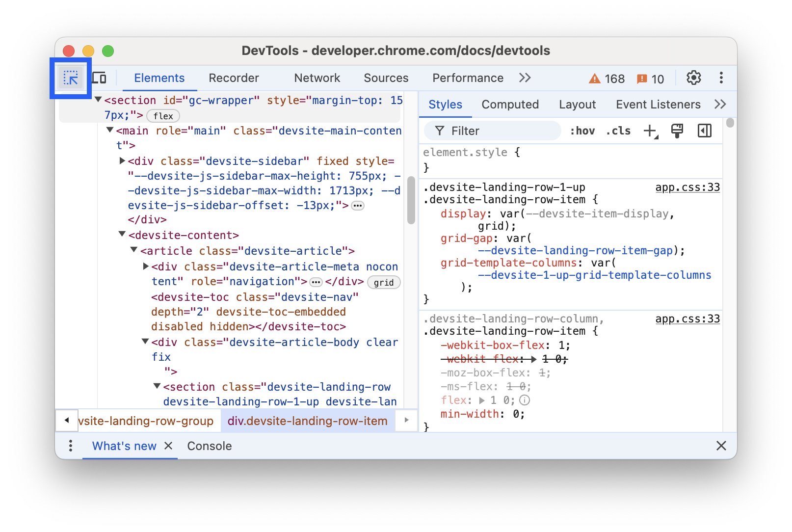Click the New Style Rule plus icon
Image resolution: width=792 pixels, height=532 pixels.
click(650, 131)
